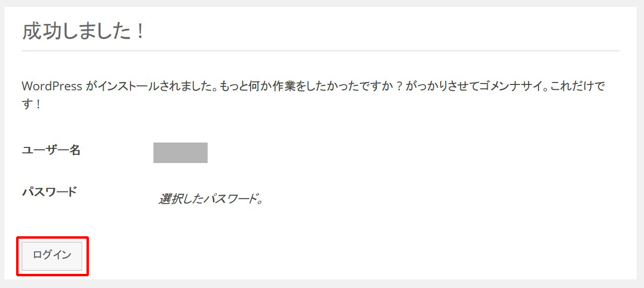644x288 pixels.
Task: Click the italic 選択したパスワード。 text
Action: (211, 199)
